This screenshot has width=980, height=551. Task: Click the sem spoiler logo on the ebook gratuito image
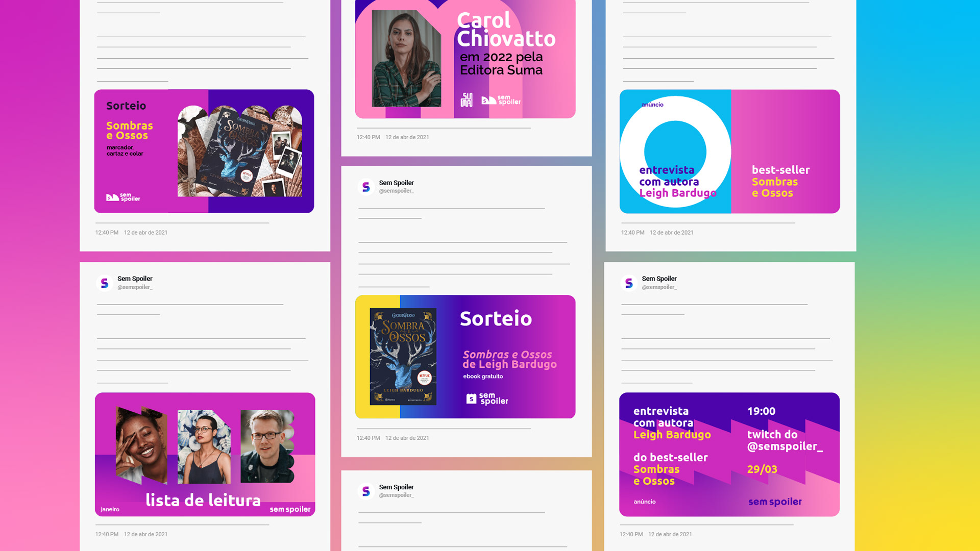(x=487, y=398)
